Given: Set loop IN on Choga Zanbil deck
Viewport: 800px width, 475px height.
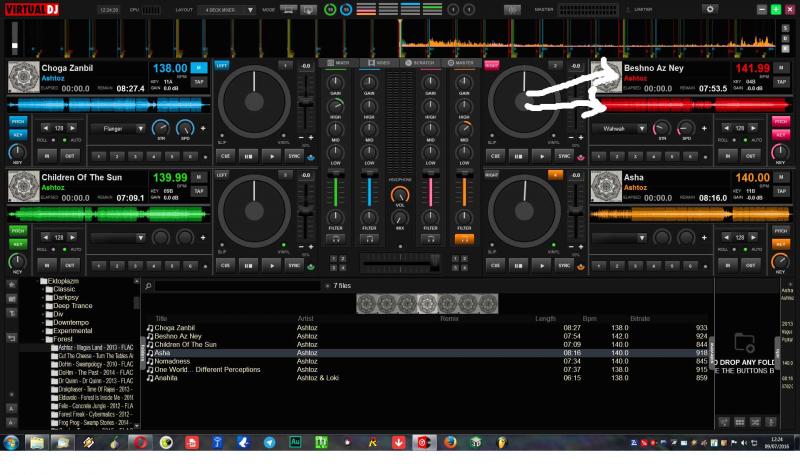Looking at the screenshot, I should (x=46, y=156).
